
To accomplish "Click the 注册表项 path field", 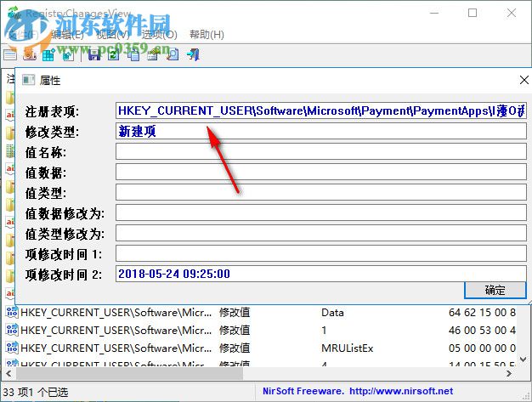I will [321, 111].
